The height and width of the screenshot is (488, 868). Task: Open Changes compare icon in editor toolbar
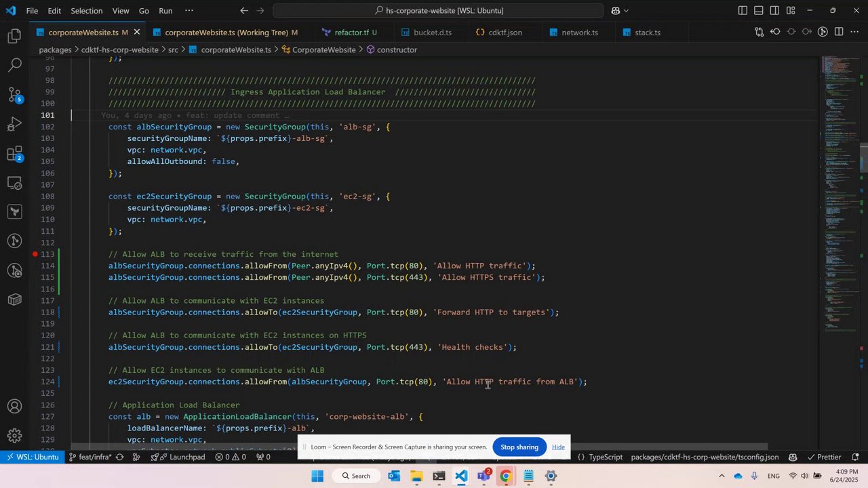759,32
